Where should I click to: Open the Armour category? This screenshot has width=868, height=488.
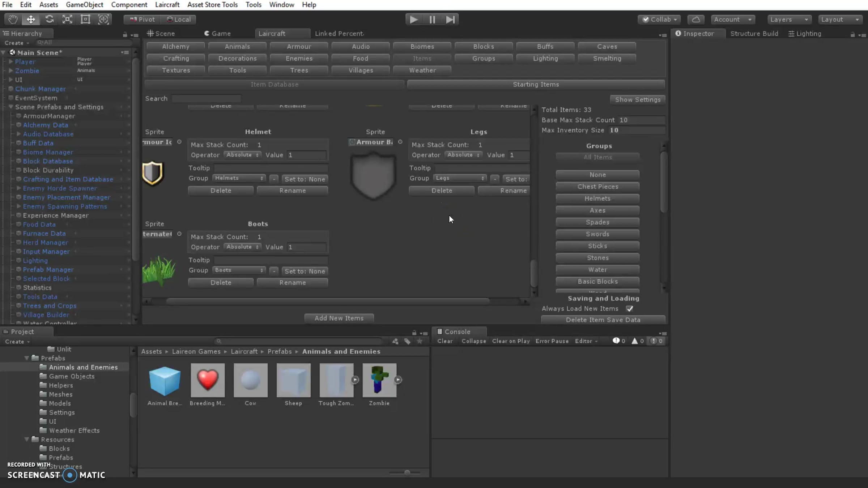click(299, 47)
